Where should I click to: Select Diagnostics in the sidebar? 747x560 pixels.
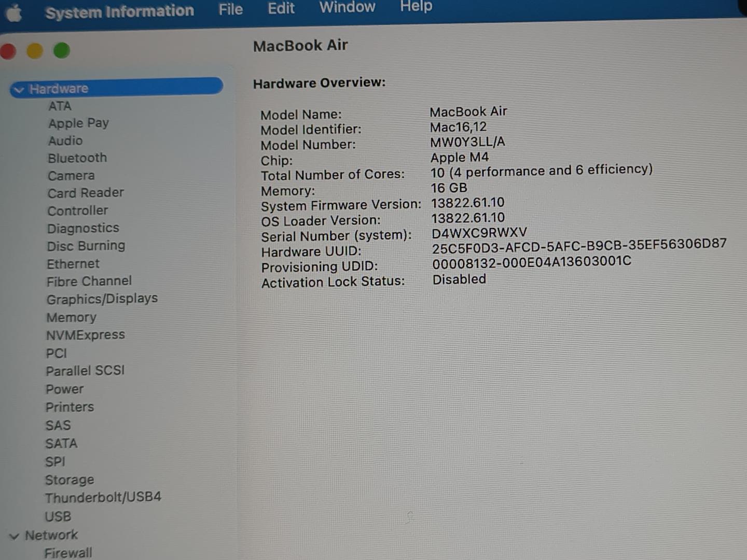[x=83, y=228]
